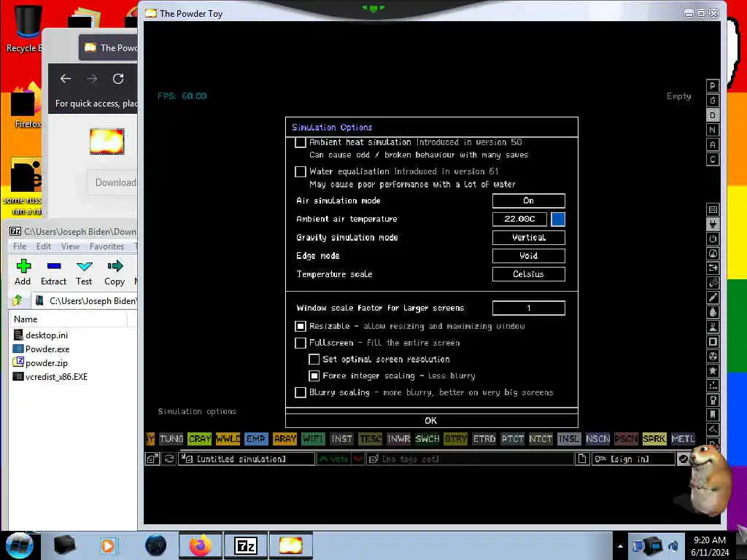Open the Powders pile category icon

point(713,327)
